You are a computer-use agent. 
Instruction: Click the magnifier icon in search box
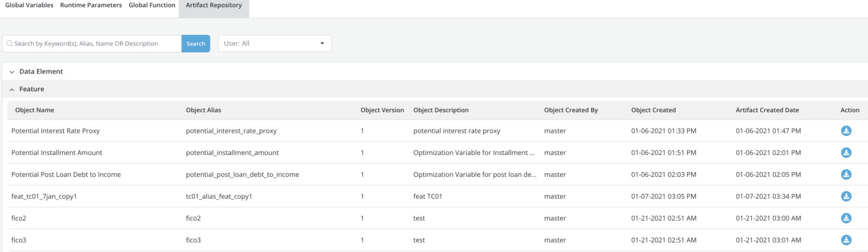[x=9, y=44]
